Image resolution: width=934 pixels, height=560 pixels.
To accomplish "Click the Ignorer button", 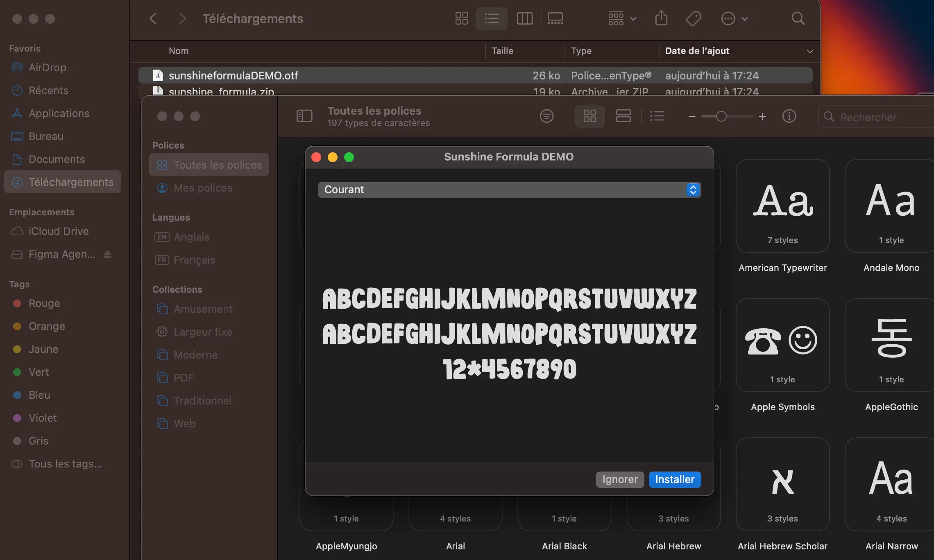I will 620,479.
